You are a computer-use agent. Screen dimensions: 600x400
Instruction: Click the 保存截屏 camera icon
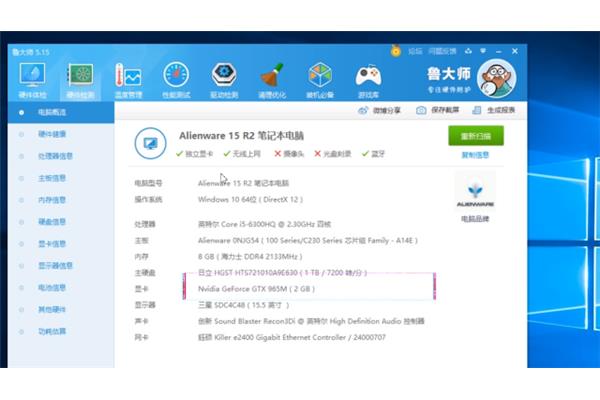pos(421,110)
